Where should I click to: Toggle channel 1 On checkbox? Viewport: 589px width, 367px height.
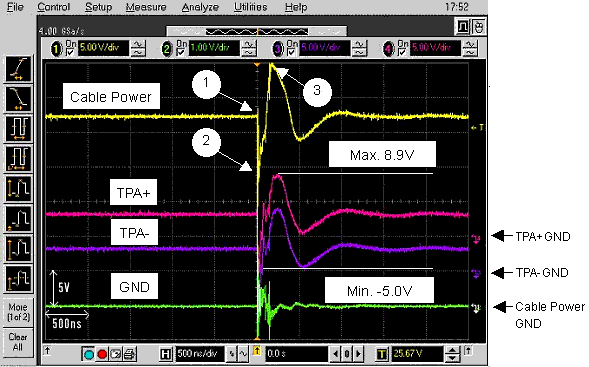[x=70, y=53]
